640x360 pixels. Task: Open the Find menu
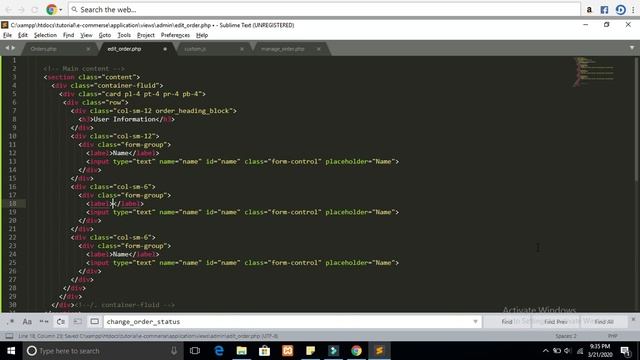69,35
